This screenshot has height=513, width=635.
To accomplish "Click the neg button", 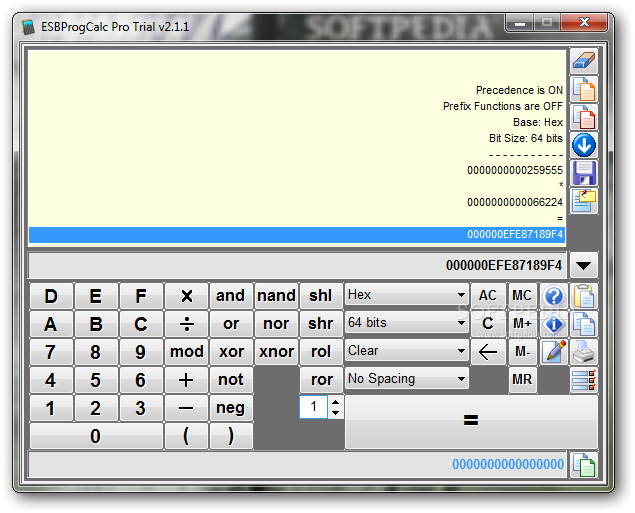I will (x=231, y=408).
